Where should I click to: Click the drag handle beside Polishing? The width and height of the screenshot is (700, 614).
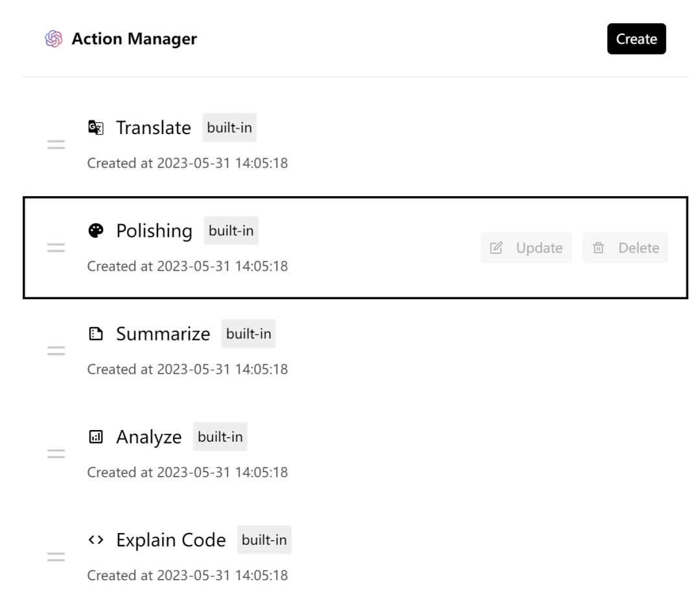pyautogui.click(x=56, y=248)
